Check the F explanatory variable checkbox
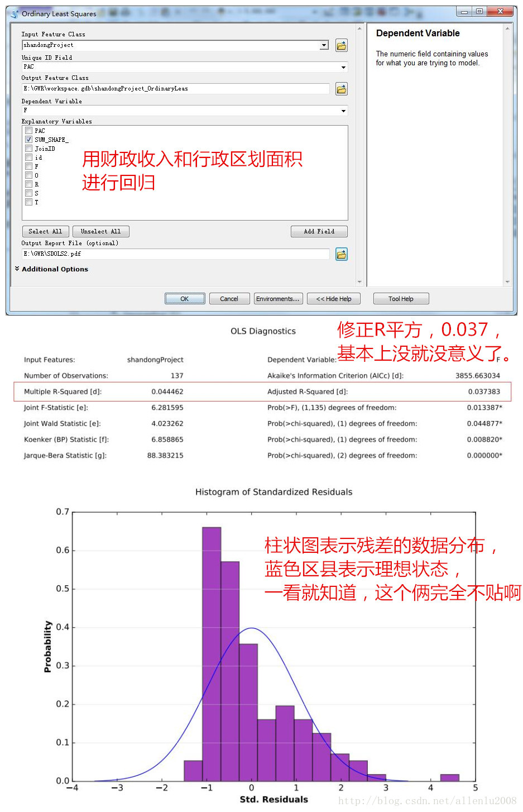Screen dimensions: 523x812 coord(28,166)
